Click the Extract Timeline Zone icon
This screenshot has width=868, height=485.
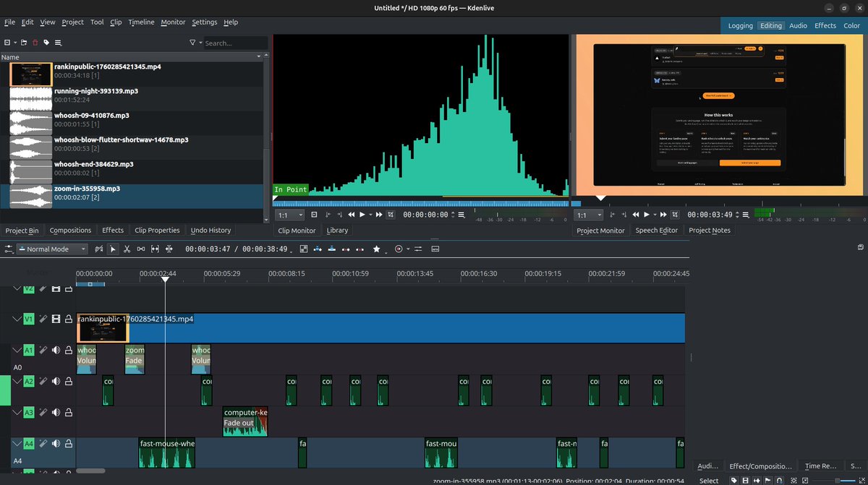346,249
